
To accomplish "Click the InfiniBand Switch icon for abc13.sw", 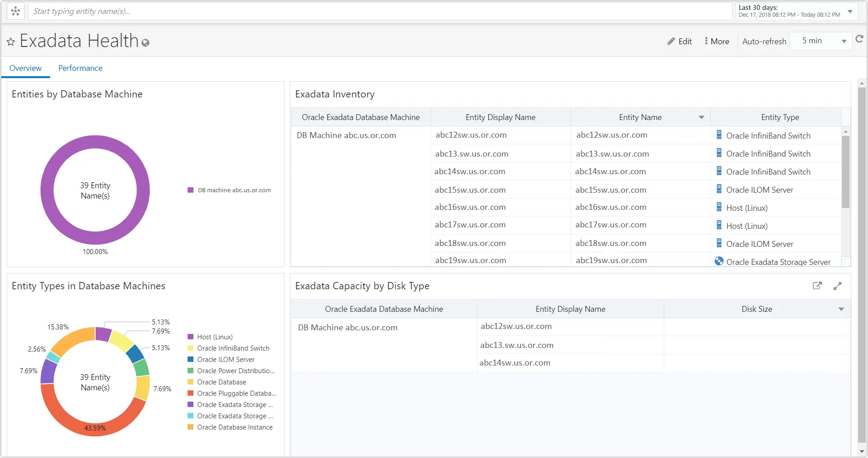I will pyautogui.click(x=719, y=153).
